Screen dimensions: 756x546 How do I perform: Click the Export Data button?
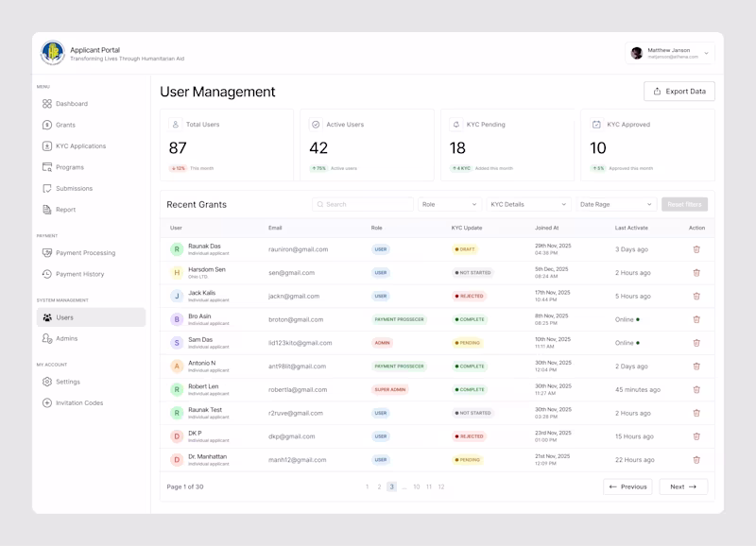point(679,91)
